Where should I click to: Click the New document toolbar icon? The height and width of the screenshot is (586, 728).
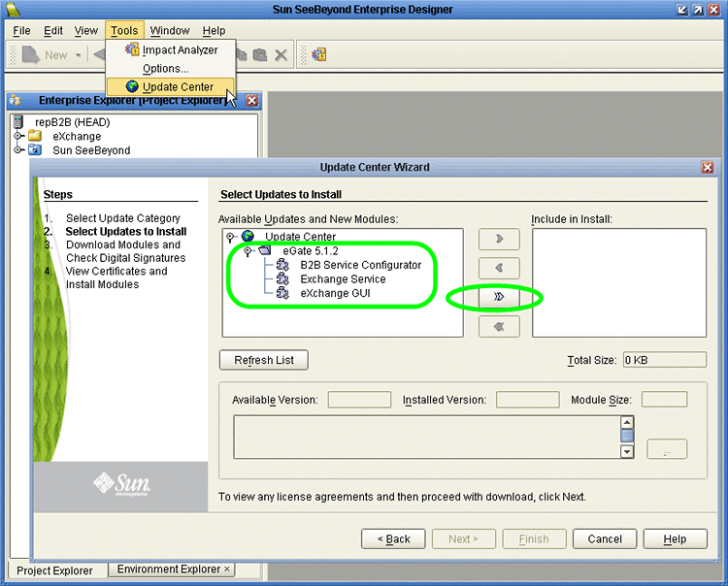[31, 54]
